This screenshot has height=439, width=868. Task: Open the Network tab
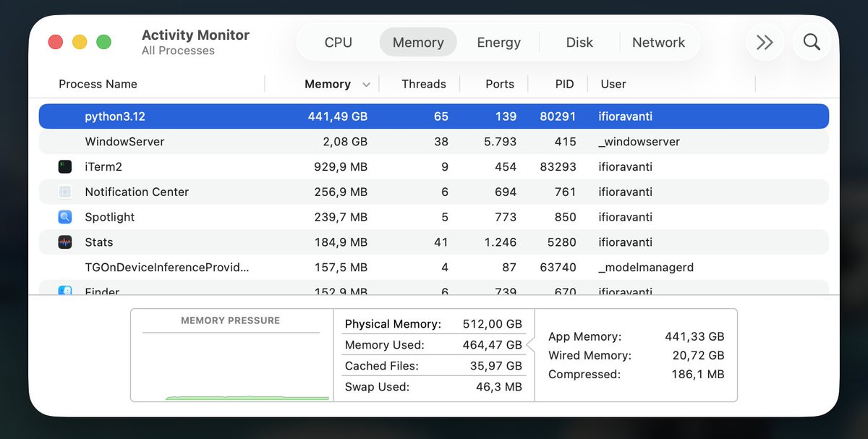[658, 42]
